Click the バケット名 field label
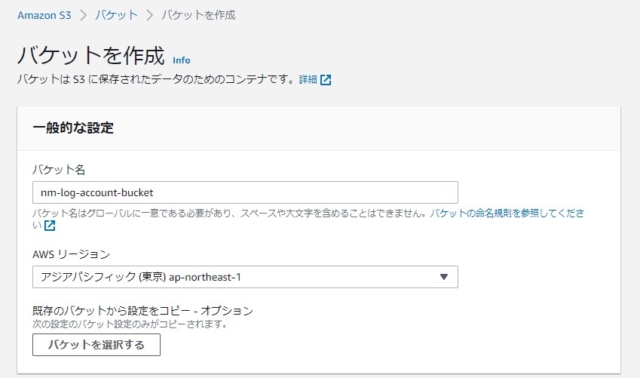This screenshot has height=378, width=640. pyautogui.click(x=59, y=169)
